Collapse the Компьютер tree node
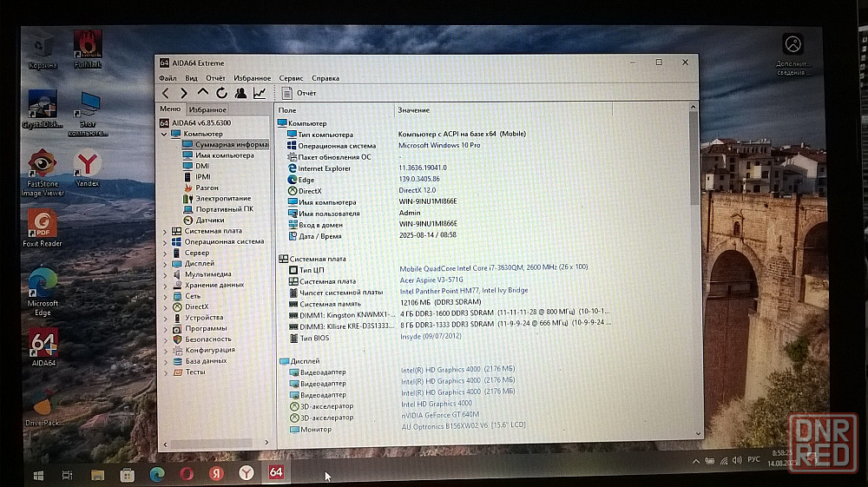Viewport: 868px width, 487px height. (x=164, y=134)
